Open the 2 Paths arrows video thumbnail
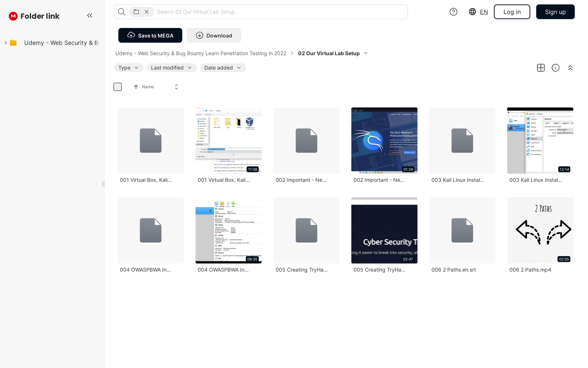This screenshot has height=368, width=588. 540,230
